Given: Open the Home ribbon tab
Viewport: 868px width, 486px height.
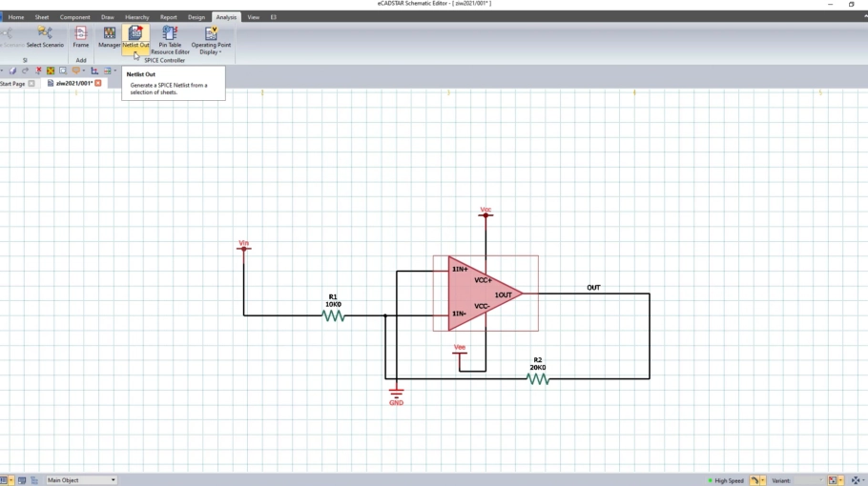Looking at the screenshot, I should [16, 17].
